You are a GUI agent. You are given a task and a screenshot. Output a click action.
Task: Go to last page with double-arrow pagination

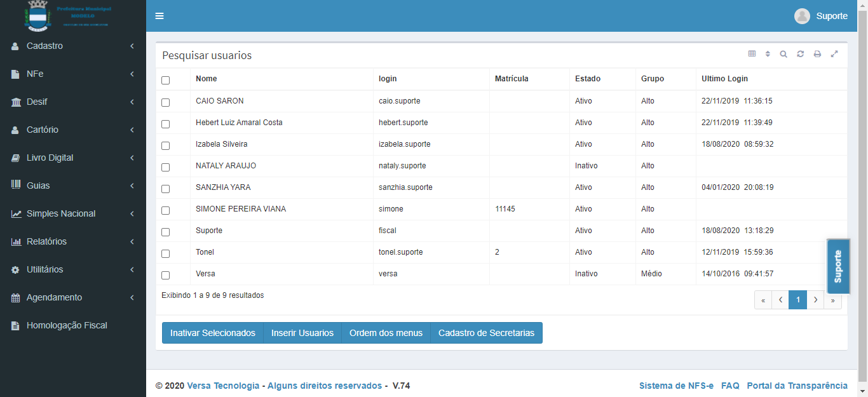coord(832,300)
